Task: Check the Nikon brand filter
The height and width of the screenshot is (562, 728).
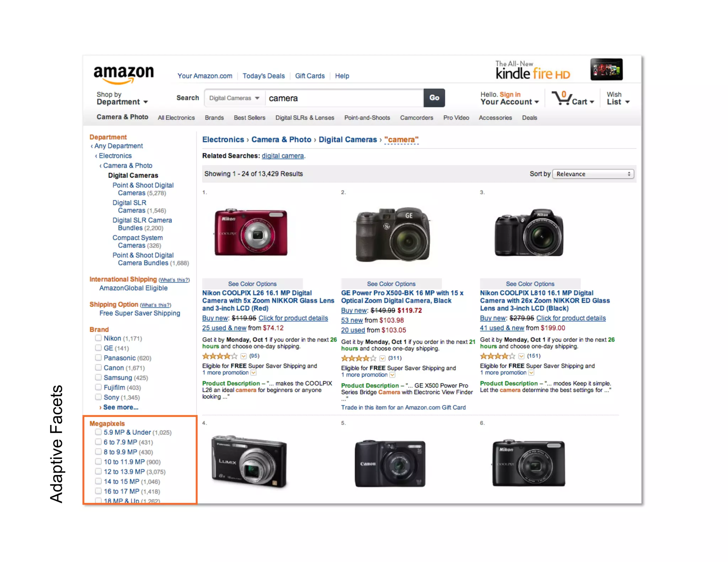Action: (x=98, y=338)
